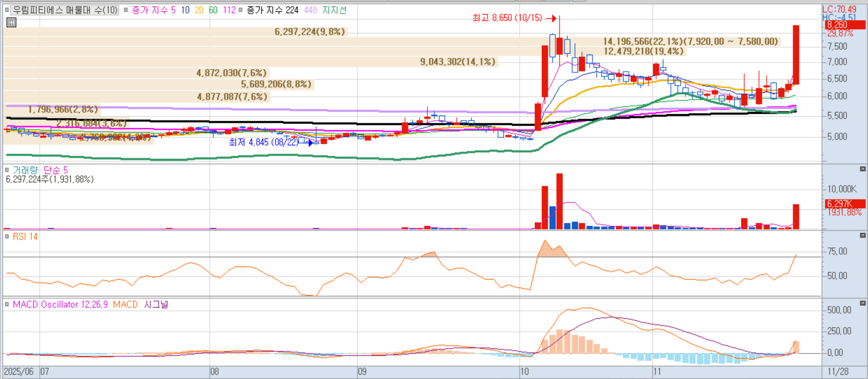Click the 50.00 RSI axis tick

coord(837,276)
